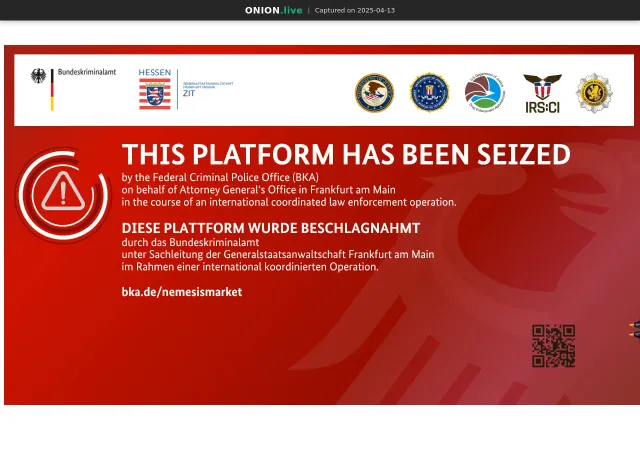The image size is (640, 450).
Task: Click the HESSEN text above the crest
Action: 155,72
